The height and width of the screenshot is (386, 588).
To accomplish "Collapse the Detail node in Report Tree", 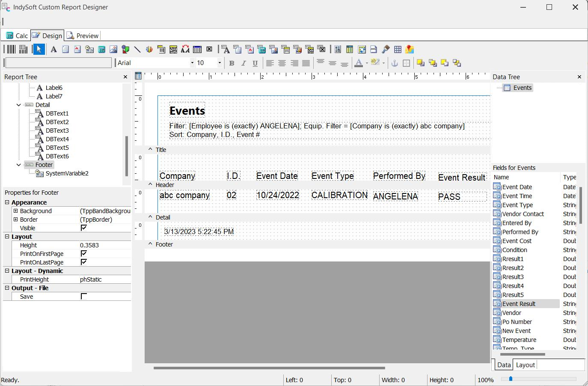I will (x=19, y=105).
